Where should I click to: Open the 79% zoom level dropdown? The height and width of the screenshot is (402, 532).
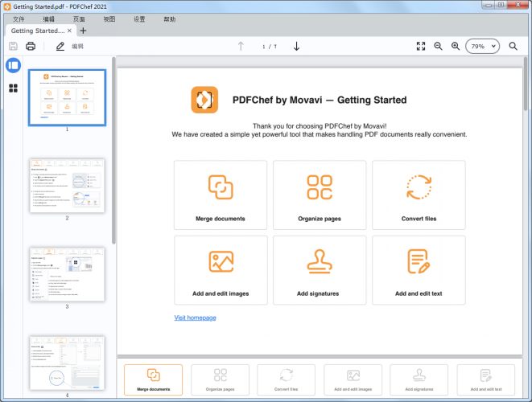[x=482, y=46]
